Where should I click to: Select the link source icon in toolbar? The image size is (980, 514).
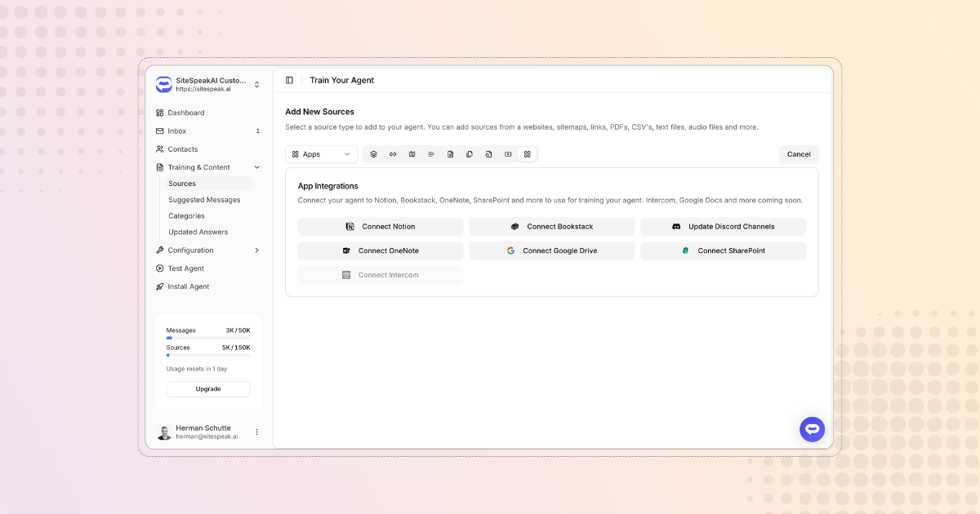pos(392,154)
